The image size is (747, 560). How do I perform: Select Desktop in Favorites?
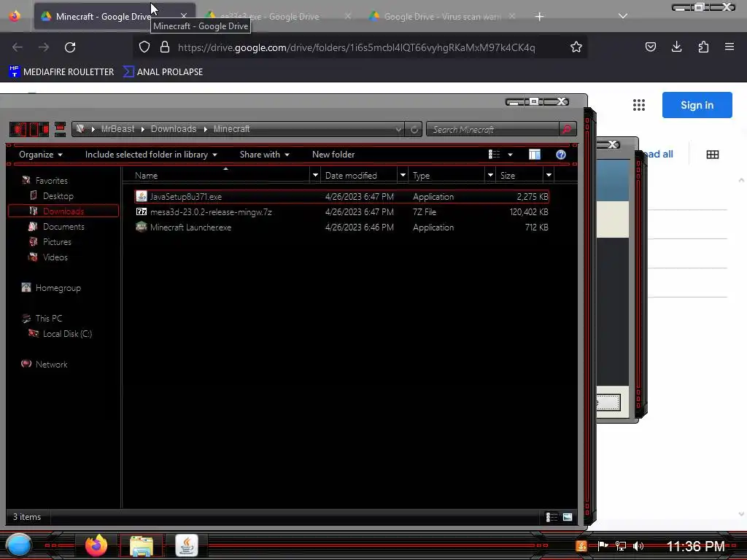[x=58, y=195]
